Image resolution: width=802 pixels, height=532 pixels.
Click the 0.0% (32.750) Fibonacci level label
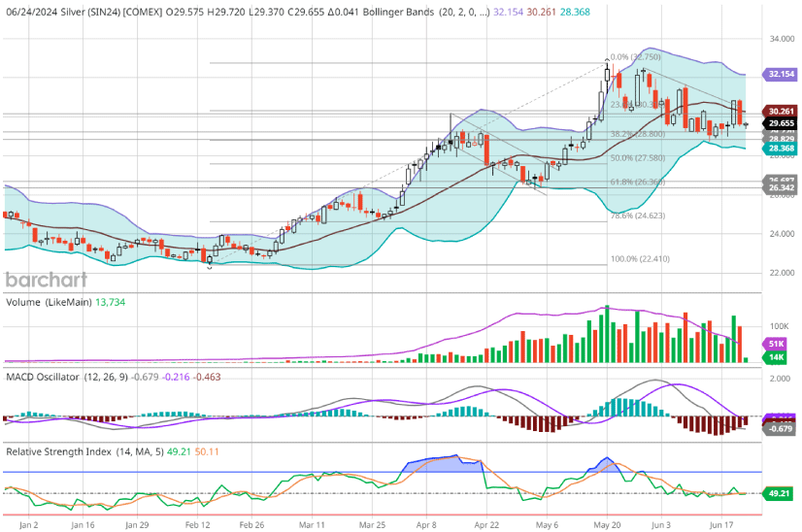[x=635, y=57]
